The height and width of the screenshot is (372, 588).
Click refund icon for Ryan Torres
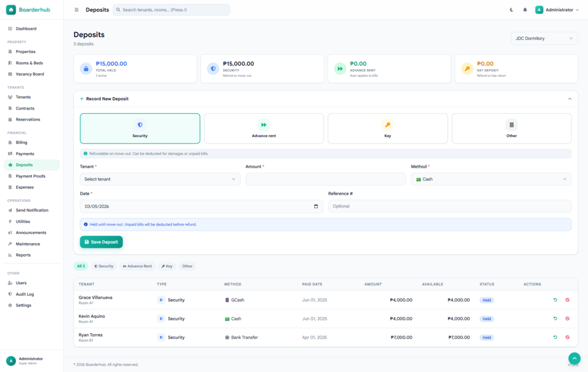[x=555, y=337]
